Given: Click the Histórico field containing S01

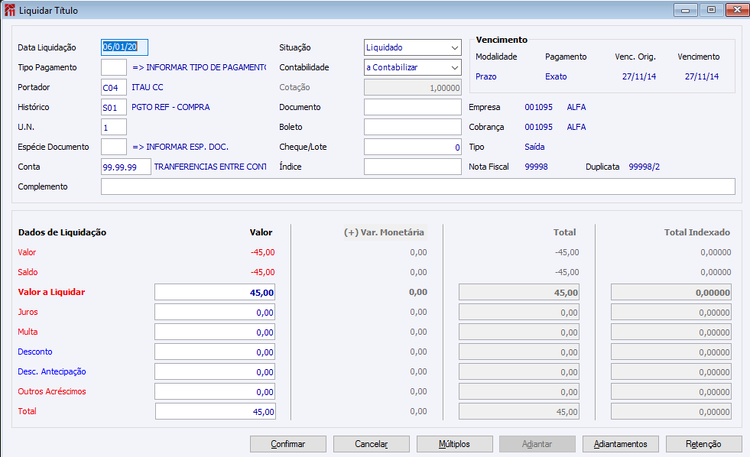Looking at the screenshot, I should (x=114, y=107).
